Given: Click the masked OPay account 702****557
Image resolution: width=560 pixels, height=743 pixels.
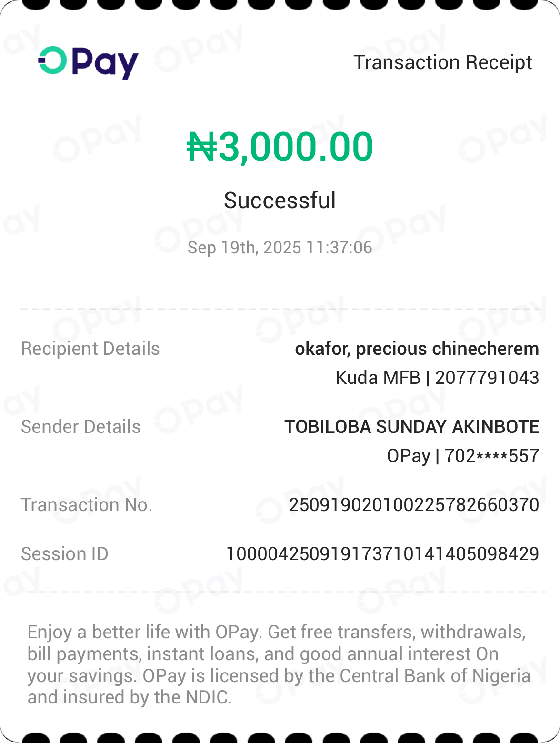Looking at the screenshot, I should [x=491, y=456].
